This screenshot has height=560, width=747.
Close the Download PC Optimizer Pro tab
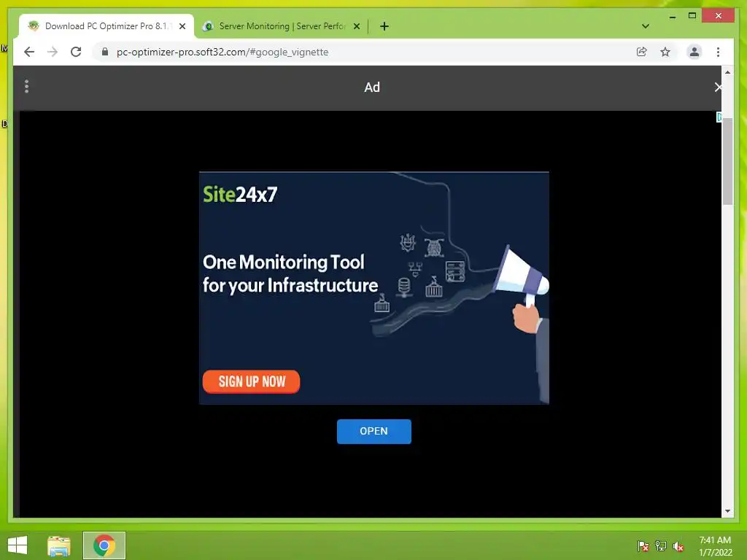pos(182,26)
